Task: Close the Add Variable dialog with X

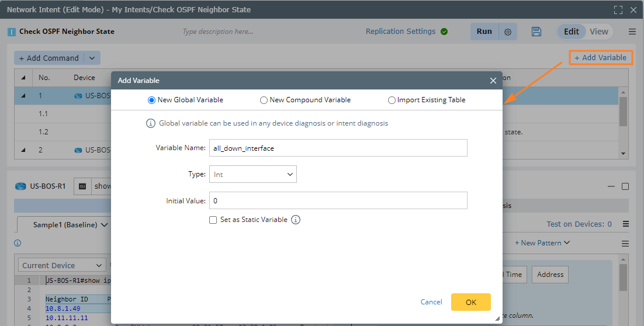Action: [x=493, y=81]
